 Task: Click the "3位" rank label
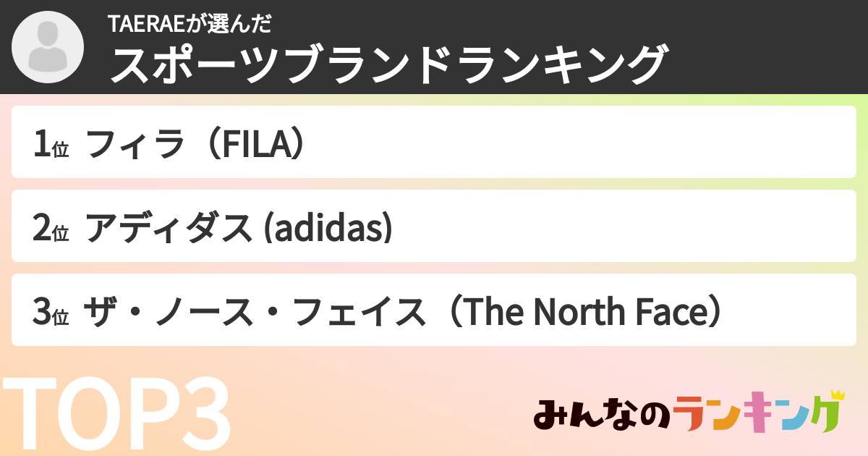(x=51, y=313)
